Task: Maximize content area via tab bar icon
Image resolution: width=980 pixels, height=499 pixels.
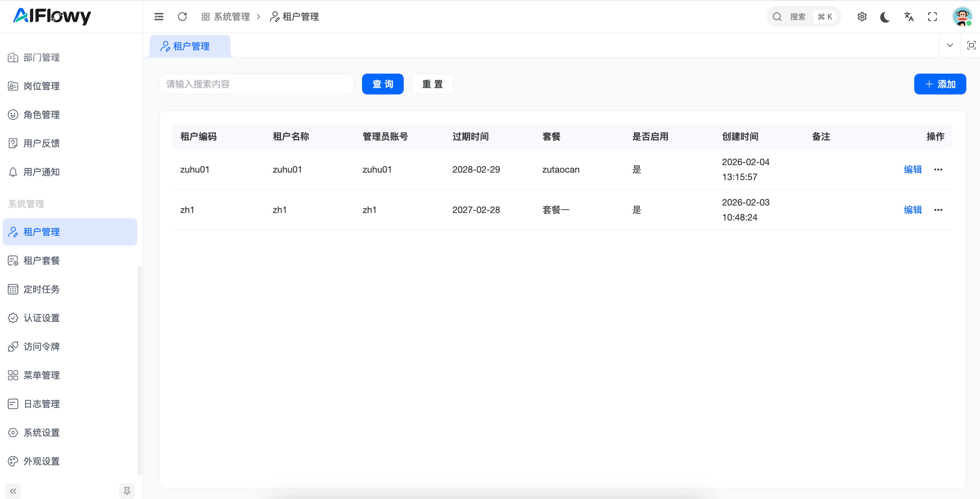Action: pos(971,45)
